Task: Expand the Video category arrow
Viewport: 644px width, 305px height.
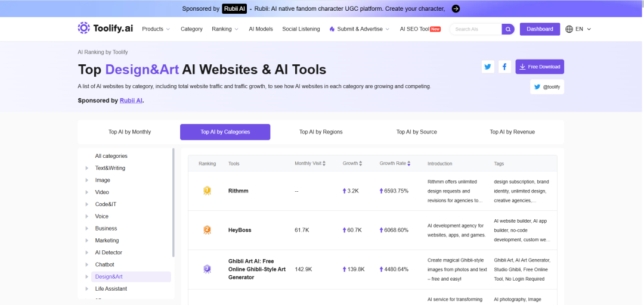Action: pyautogui.click(x=86, y=192)
